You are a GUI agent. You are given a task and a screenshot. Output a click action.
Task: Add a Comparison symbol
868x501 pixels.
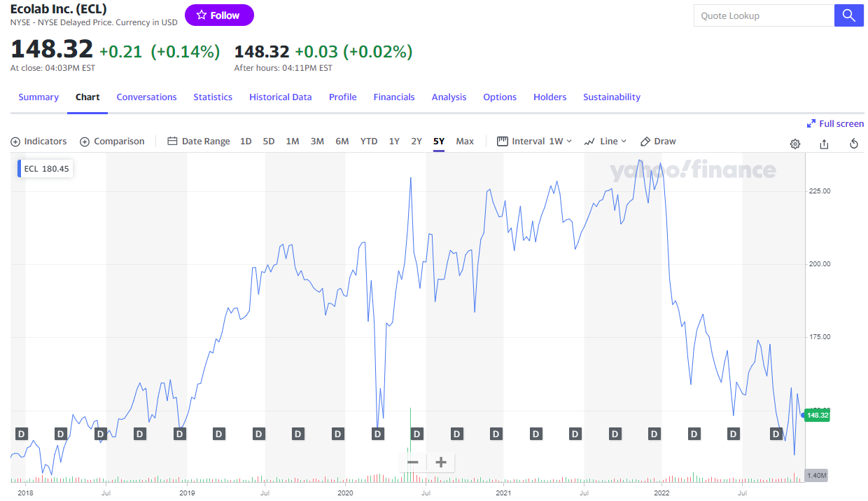(112, 142)
